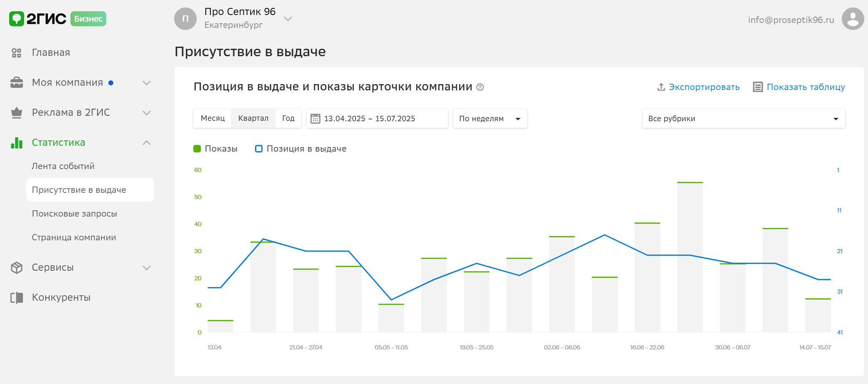868x384 pixels.
Task: Select the Месяц period
Action: [x=213, y=118]
